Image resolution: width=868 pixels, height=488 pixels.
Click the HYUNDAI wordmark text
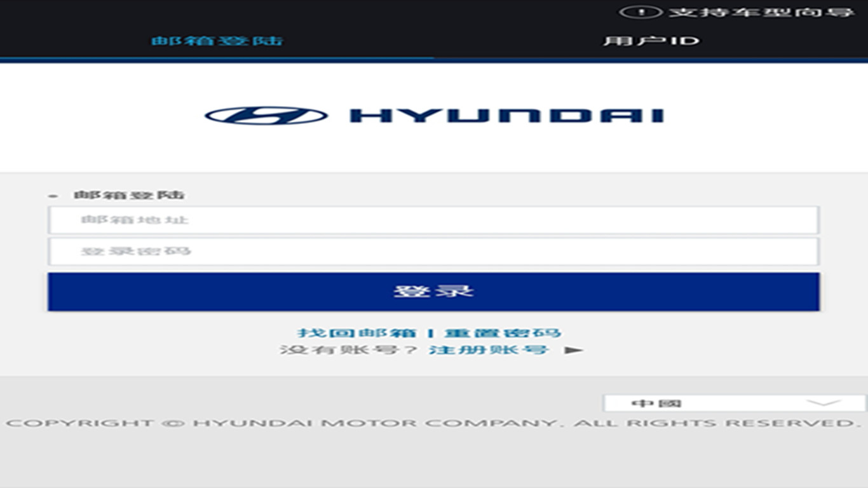click(x=507, y=116)
